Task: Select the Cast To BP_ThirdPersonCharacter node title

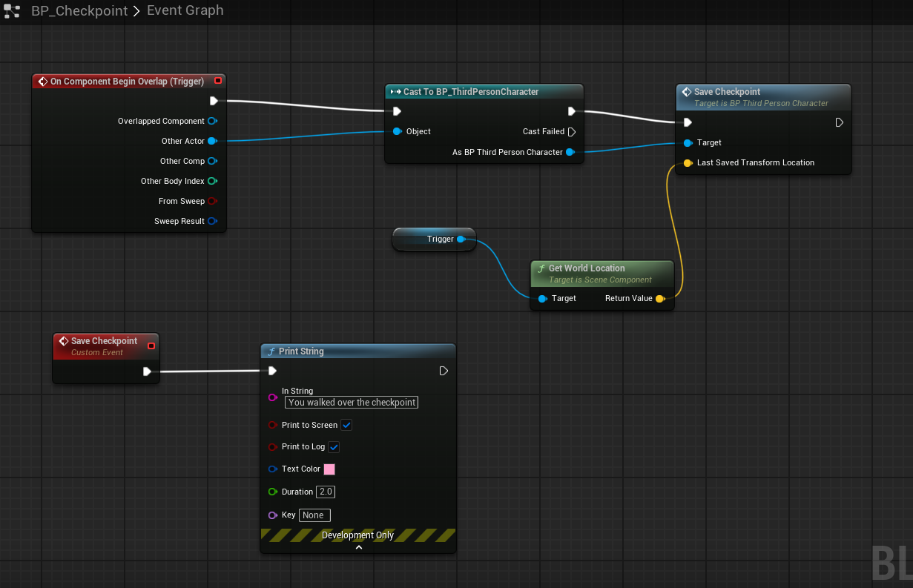Action: [471, 92]
